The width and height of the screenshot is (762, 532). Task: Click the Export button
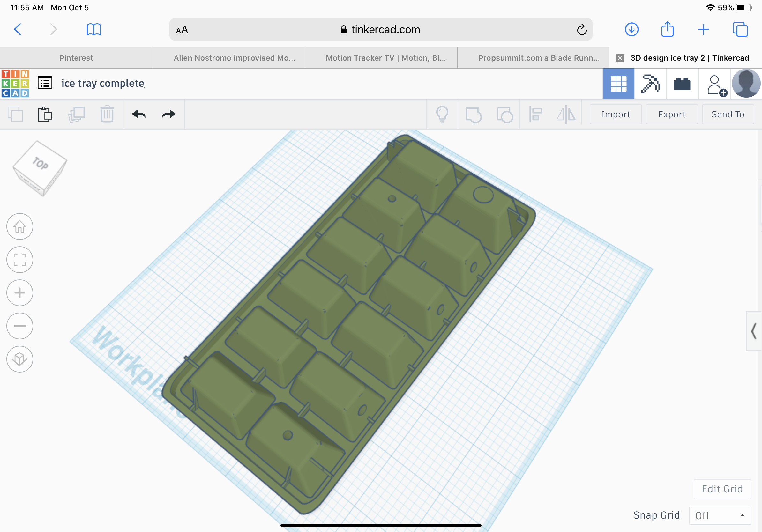(672, 115)
